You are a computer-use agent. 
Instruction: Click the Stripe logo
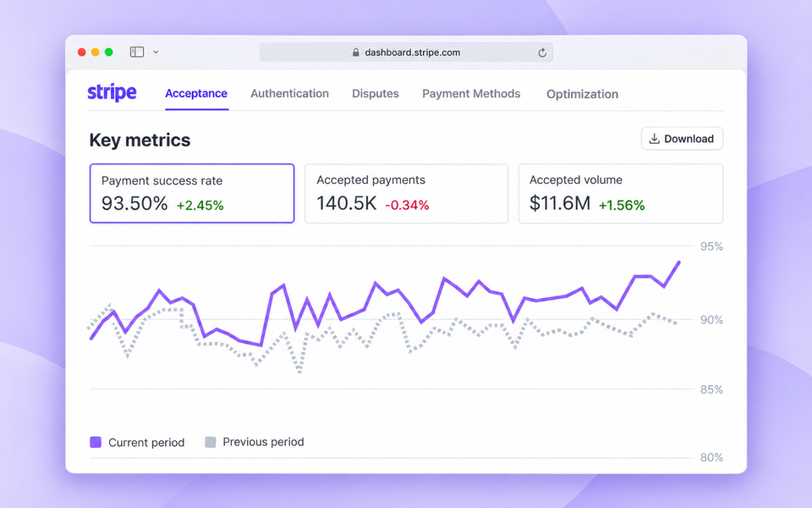click(x=112, y=93)
